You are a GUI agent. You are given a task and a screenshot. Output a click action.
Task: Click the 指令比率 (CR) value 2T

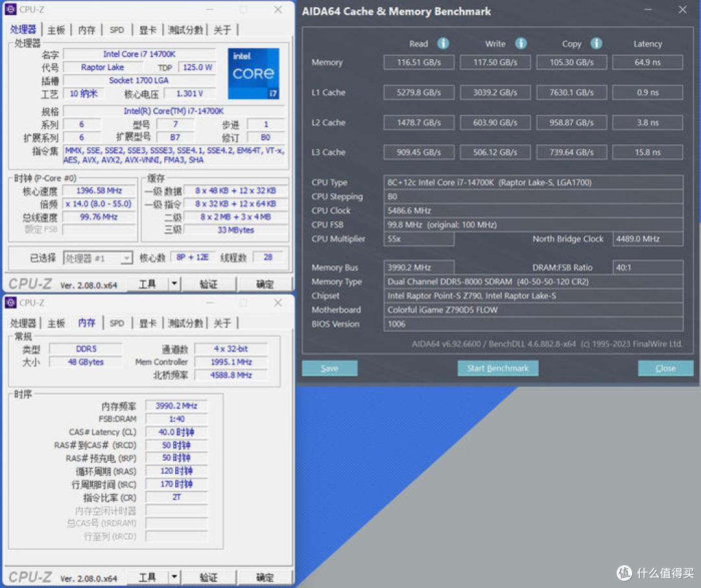coord(177,497)
